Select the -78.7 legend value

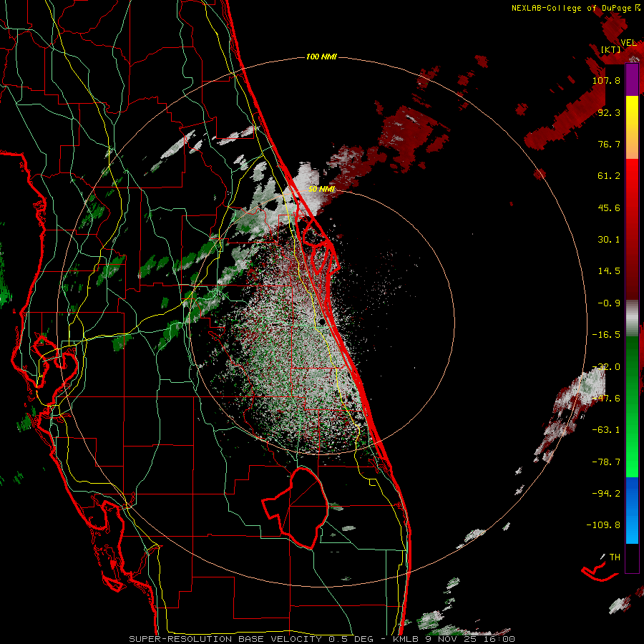[x=606, y=462]
